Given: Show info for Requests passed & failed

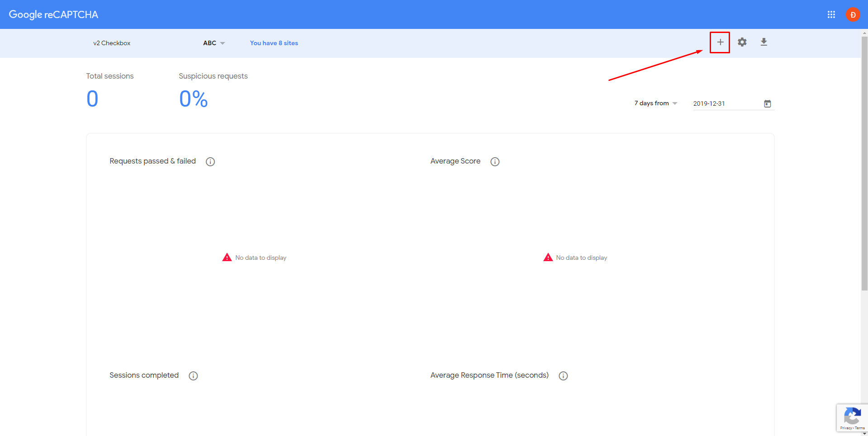Looking at the screenshot, I should tap(210, 162).
